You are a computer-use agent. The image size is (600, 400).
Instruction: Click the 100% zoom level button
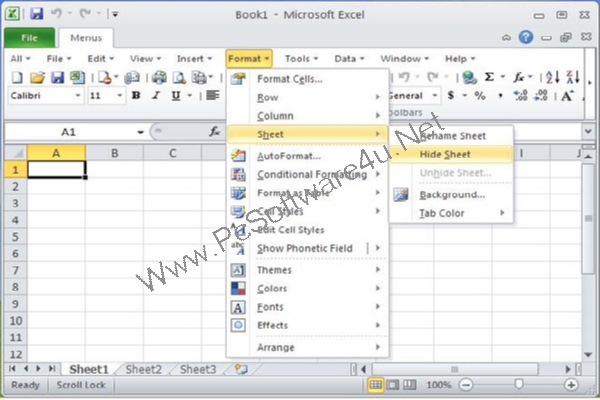[439, 385]
